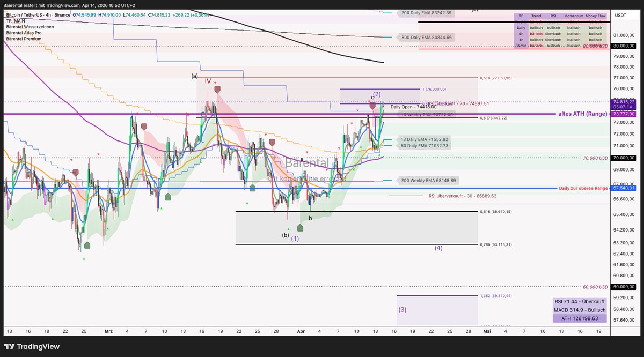Click the 50 Daily EMA 71032.73 label

pyautogui.click(x=424, y=146)
